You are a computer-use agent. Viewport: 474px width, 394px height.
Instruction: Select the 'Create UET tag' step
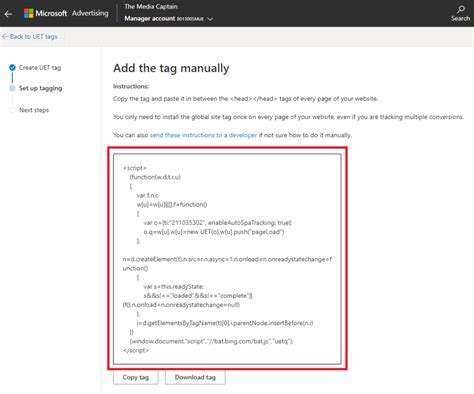coord(40,68)
